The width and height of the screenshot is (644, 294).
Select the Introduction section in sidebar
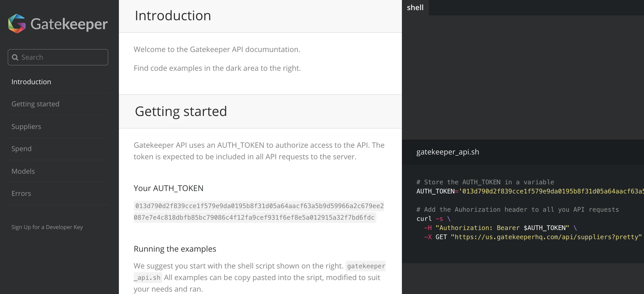[x=31, y=81]
